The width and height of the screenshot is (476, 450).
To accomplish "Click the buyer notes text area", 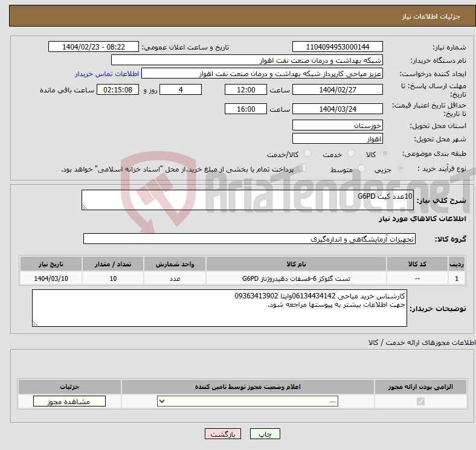I will 219,308.
